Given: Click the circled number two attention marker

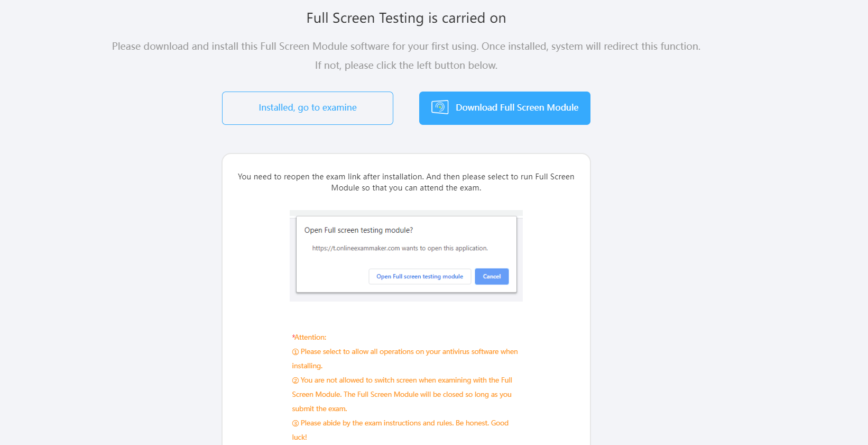Looking at the screenshot, I should coord(296,380).
